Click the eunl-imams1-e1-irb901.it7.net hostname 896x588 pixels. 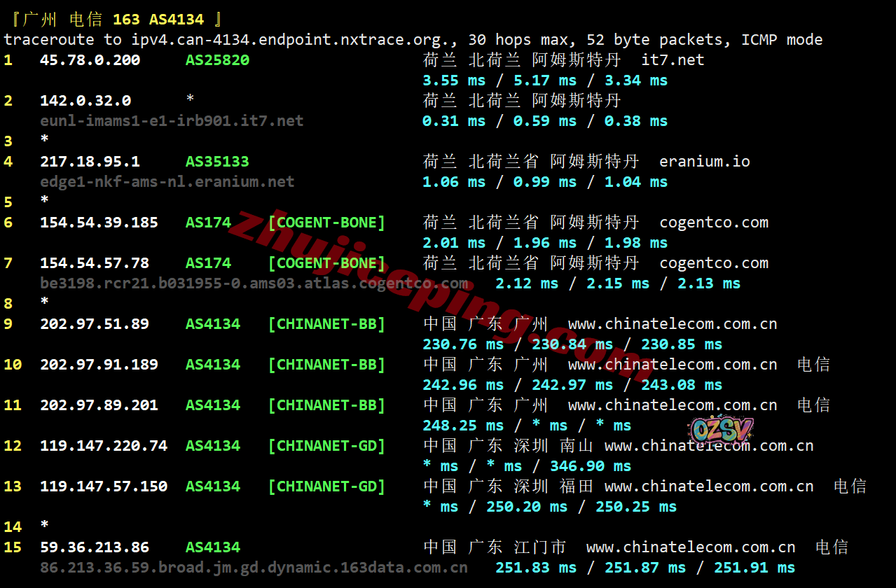click(x=172, y=121)
